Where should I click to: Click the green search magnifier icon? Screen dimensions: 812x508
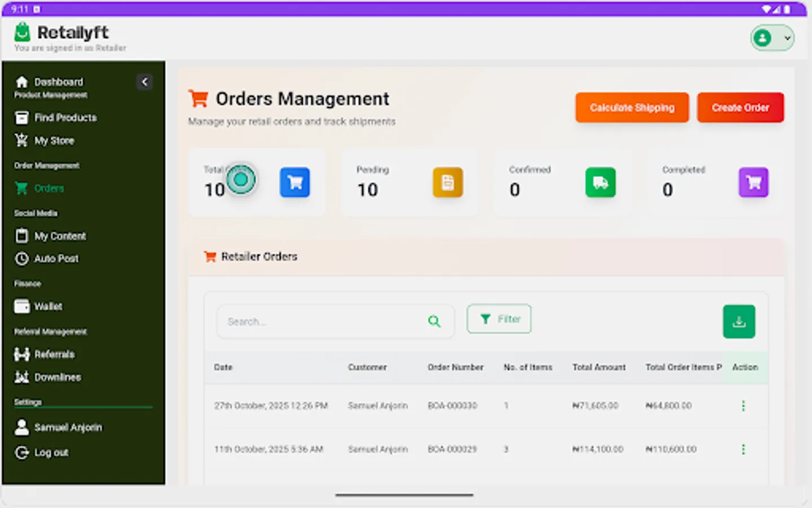(434, 322)
